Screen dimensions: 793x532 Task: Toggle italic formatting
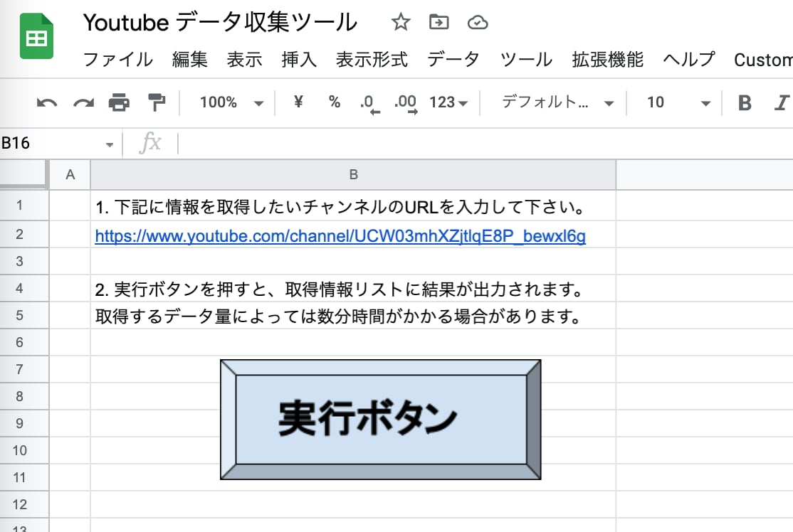(x=782, y=102)
